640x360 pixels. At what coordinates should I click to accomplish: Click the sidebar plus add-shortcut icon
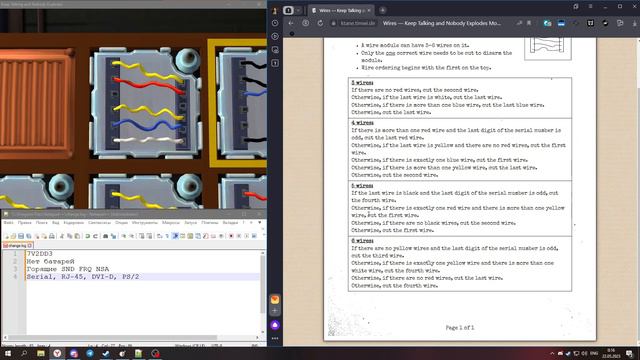click(x=275, y=311)
